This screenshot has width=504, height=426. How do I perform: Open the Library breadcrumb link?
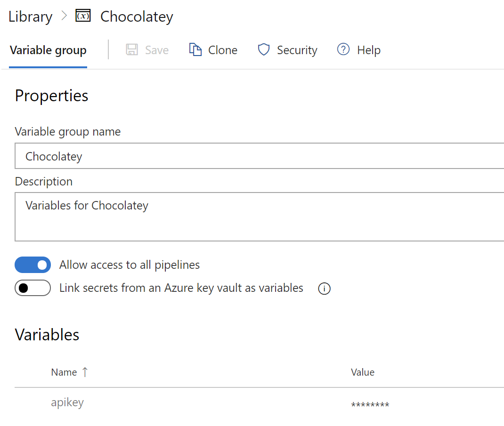30,16
